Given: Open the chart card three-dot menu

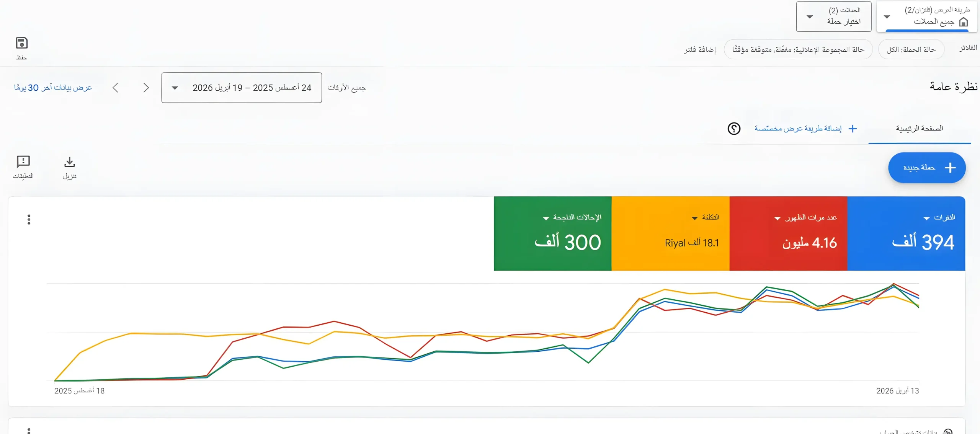Looking at the screenshot, I should 29,219.
